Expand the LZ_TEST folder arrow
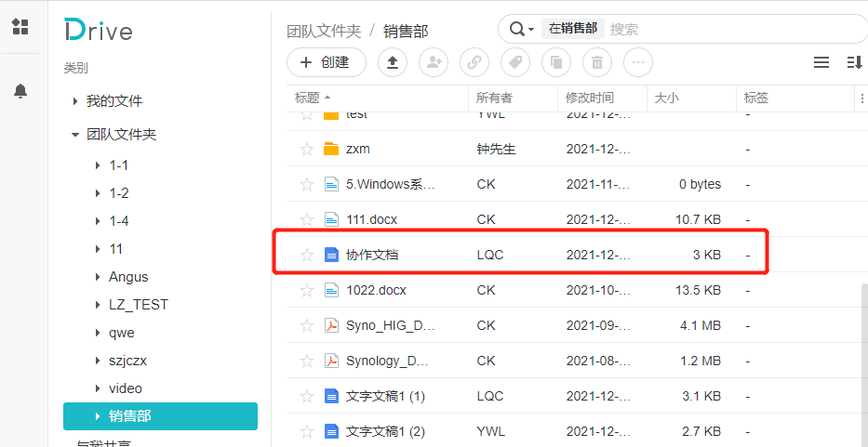 (x=98, y=305)
